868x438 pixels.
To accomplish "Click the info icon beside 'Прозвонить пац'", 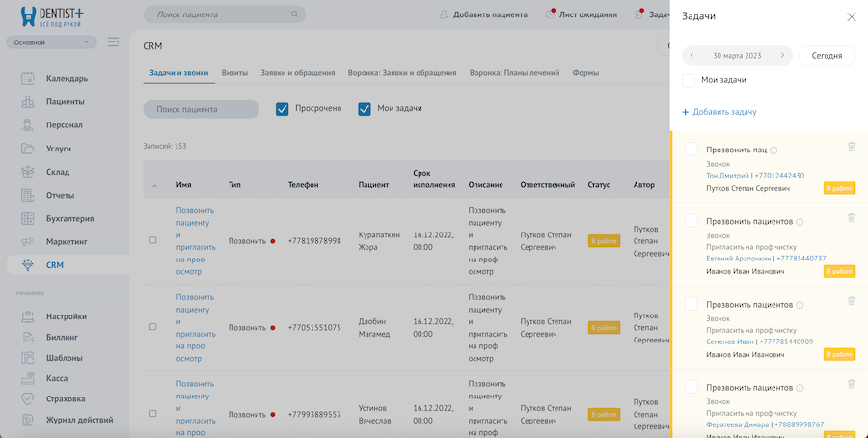I will [x=774, y=151].
